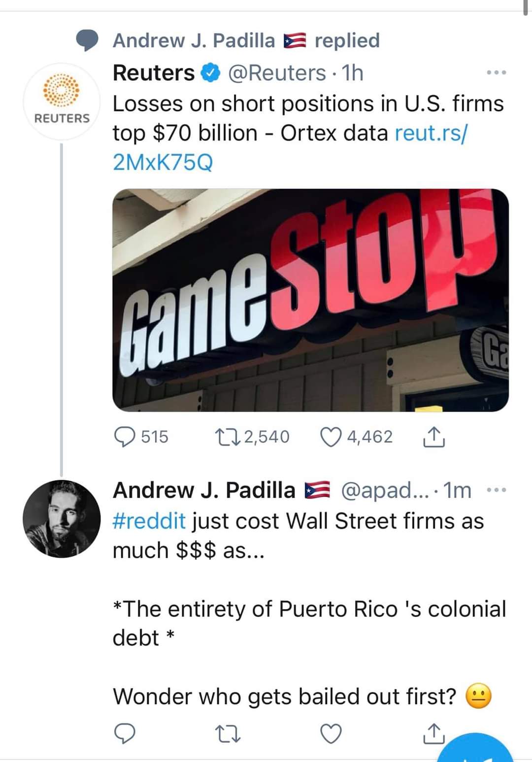Open Andrew J. Padilla's profile photo
The image size is (532, 762).
pyautogui.click(x=62, y=519)
